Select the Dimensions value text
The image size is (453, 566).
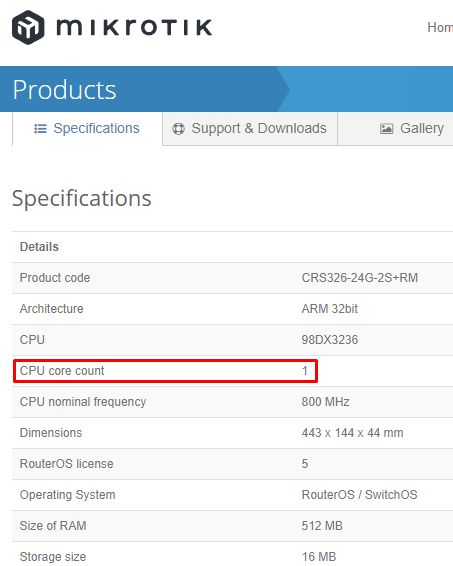pos(352,432)
